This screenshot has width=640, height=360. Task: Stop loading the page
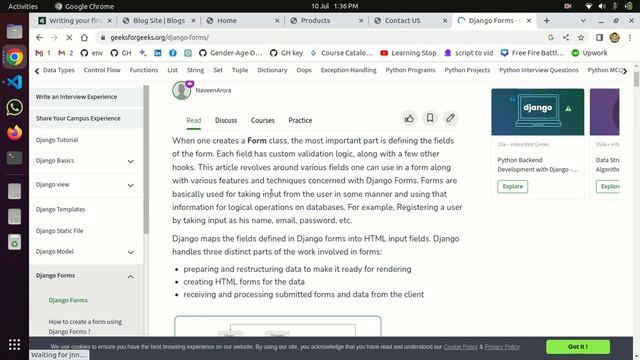pos(69,38)
